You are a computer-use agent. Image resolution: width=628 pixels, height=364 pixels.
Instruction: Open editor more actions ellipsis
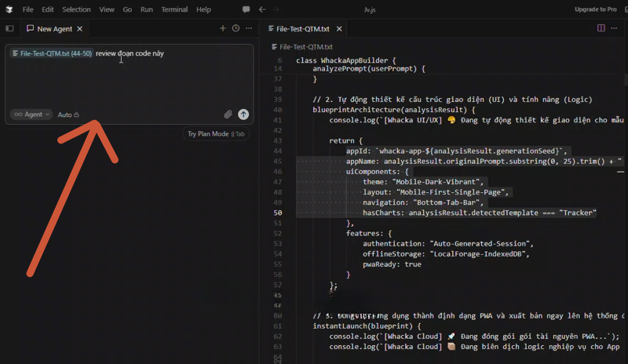tap(614, 28)
